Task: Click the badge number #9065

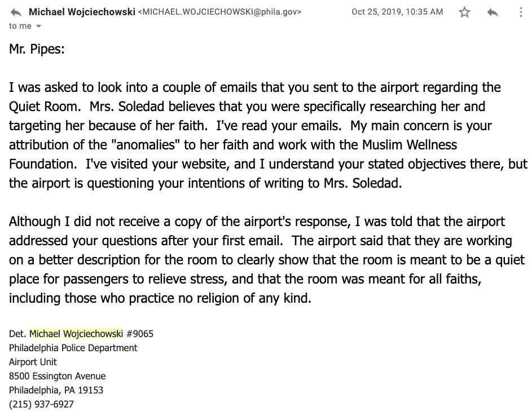Action: (140, 334)
